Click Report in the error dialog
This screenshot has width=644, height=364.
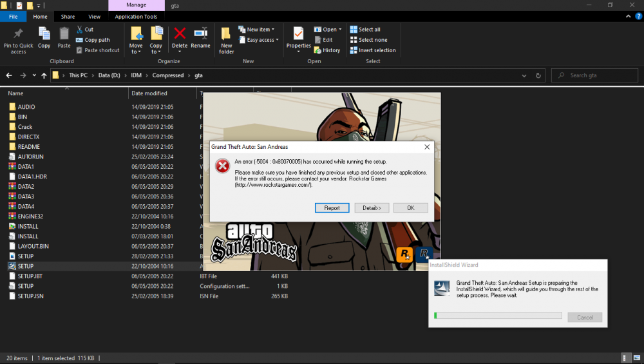point(332,208)
